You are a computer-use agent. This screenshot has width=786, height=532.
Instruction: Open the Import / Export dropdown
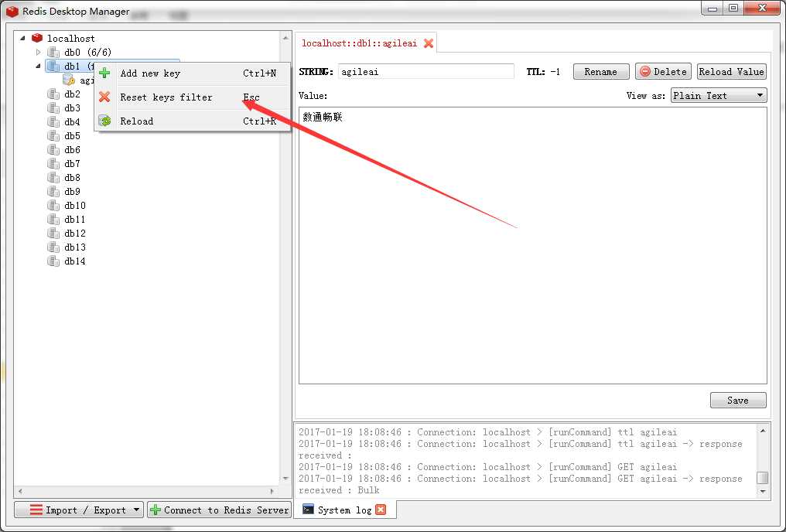click(x=79, y=510)
